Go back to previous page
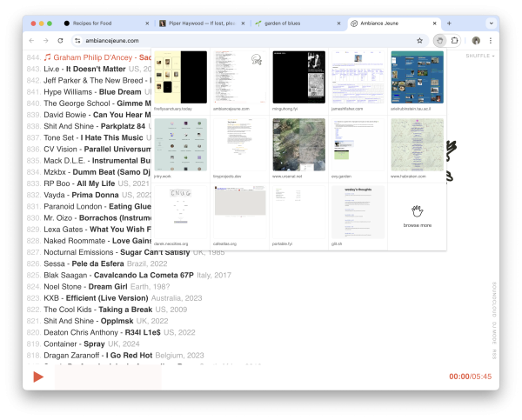 click(x=32, y=40)
